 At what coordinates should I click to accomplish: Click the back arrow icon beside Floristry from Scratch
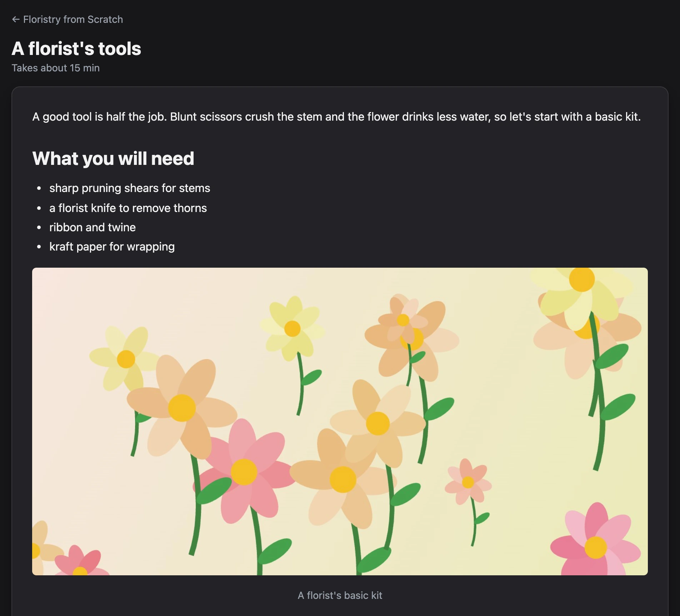tap(16, 19)
